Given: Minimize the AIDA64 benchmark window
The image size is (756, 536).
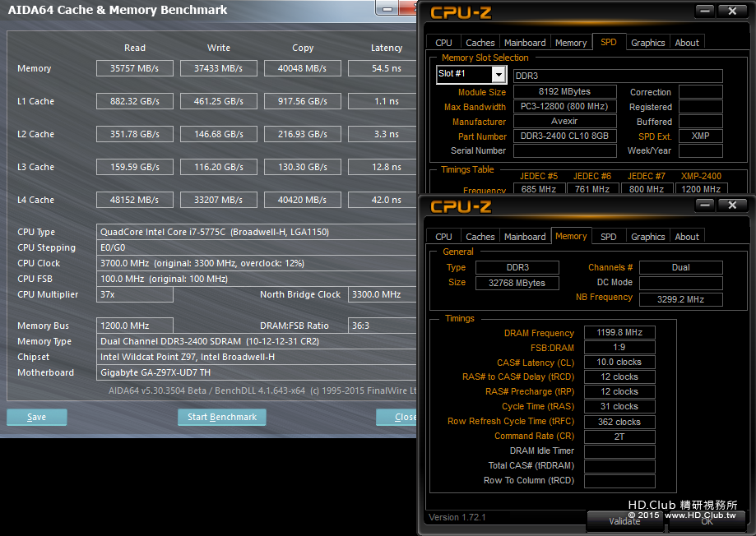Looking at the screenshot, I should tap(387, 8).
